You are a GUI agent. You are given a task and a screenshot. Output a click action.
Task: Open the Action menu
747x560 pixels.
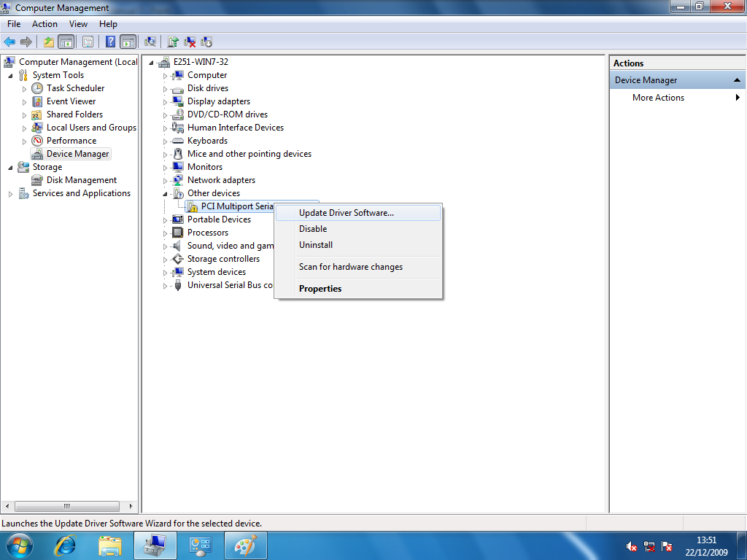[44, 23]
